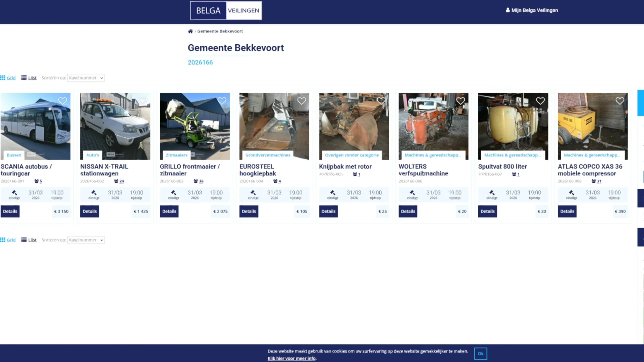Toggle favorite heart on GRILLO frontmaaier

222,101
